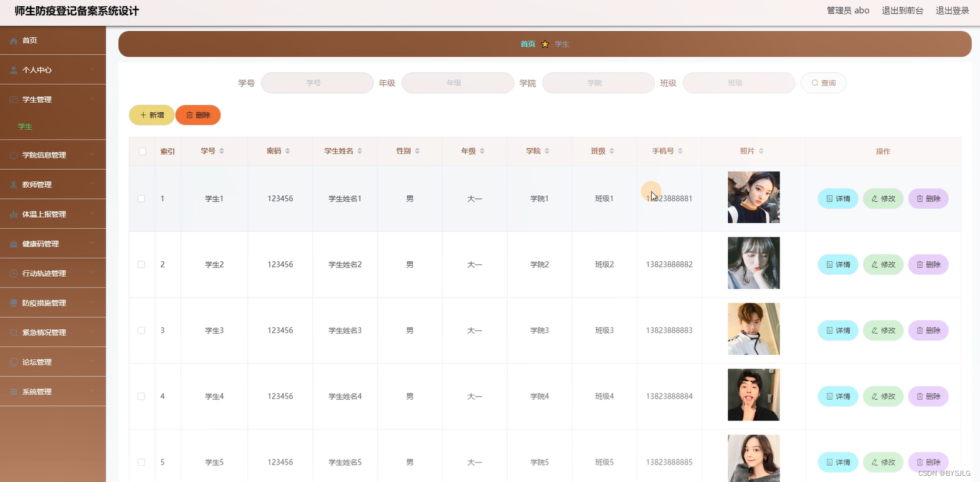Click the 管理员 abo user label
980x482 pixels.
pyautogui.click(x=848, y=11)
